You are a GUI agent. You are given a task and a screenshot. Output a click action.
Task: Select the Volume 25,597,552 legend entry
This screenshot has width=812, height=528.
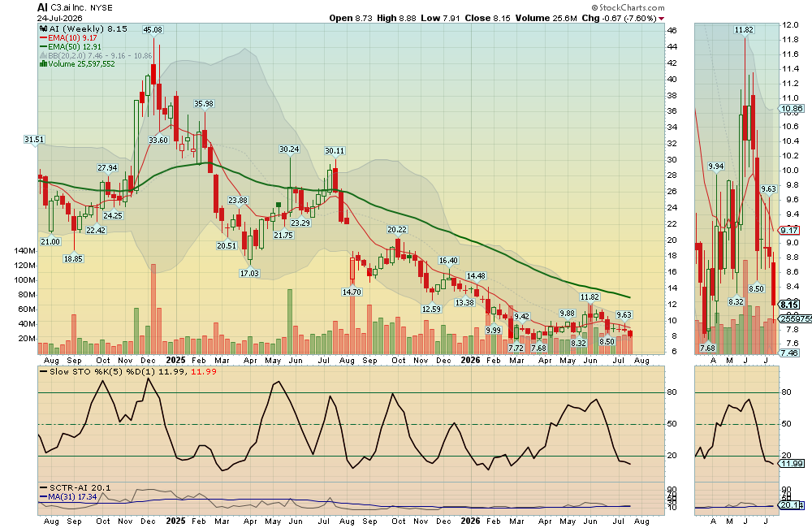pyautogui.click(x=78, y=63)
